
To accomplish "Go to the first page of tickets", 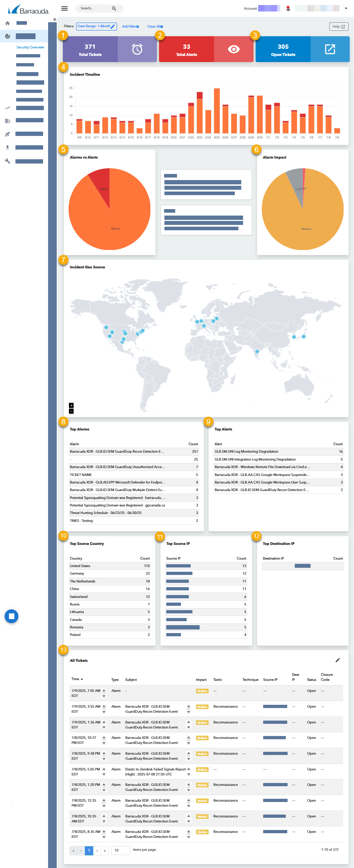I will pos(73,850).
